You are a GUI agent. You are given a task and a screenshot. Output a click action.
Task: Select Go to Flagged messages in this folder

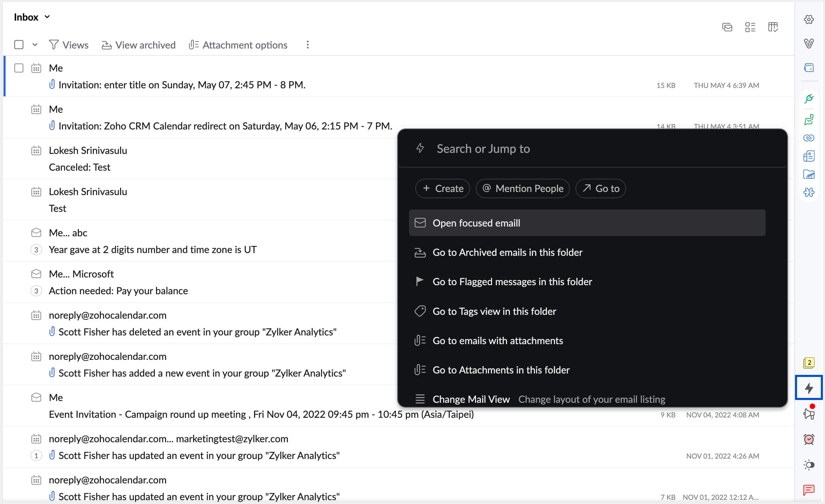(x=512, y=282)
